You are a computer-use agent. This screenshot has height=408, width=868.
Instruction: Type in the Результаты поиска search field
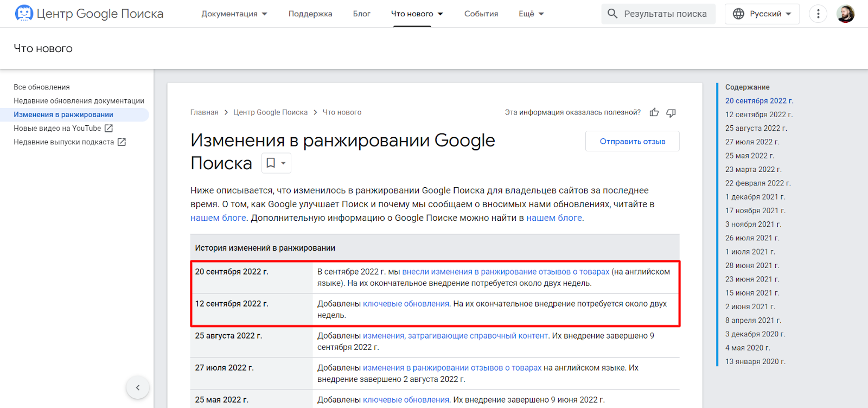pos(665,14)
